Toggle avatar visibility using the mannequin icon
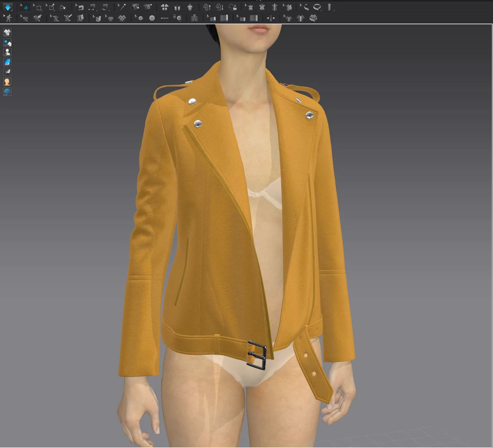Image resolution: width=493 pixels, height=448 pixels. [x=7, y=52]
